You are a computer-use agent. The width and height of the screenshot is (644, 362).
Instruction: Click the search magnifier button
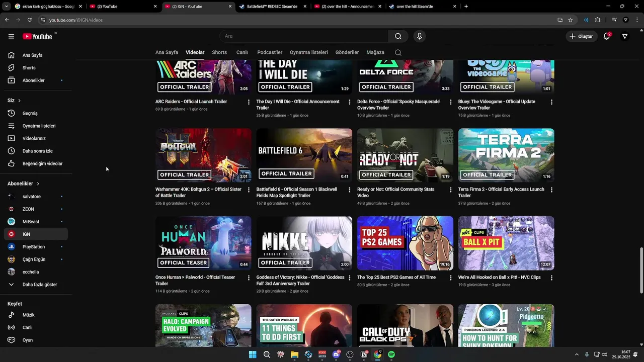point(398,36)
